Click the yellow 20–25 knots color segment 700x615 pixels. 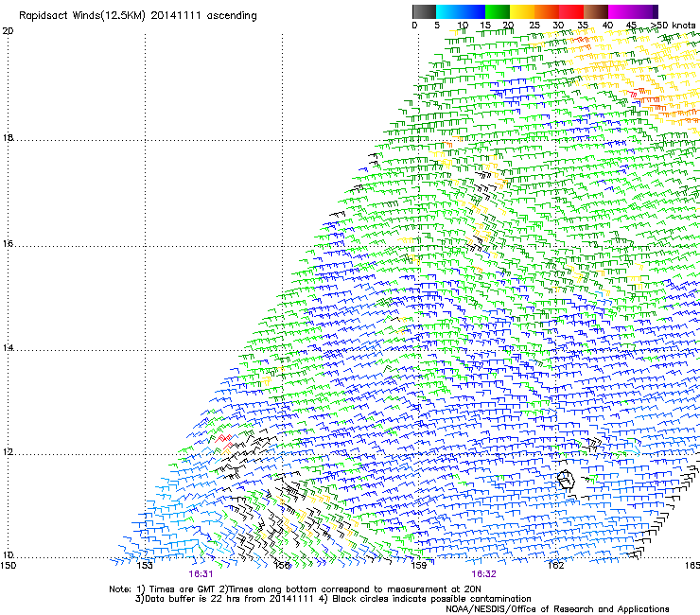coord(522,11)
